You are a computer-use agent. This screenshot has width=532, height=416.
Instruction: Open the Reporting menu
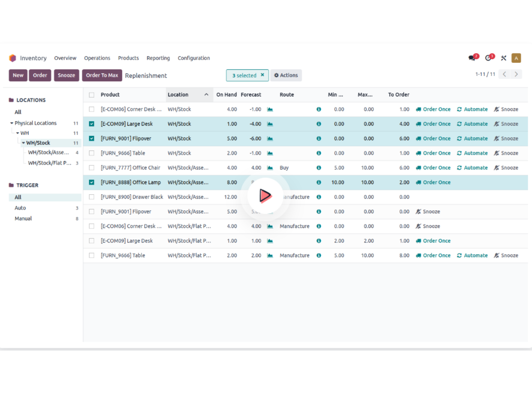(158, 58)
